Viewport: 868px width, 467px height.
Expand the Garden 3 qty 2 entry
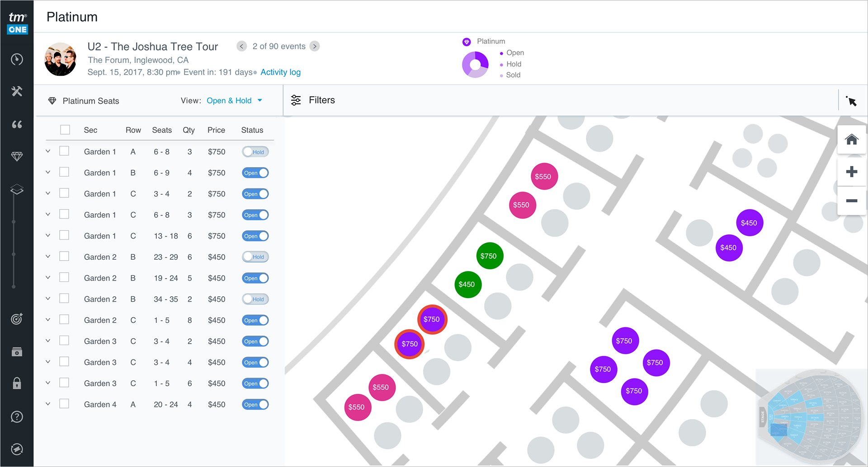tap(48, 341)
